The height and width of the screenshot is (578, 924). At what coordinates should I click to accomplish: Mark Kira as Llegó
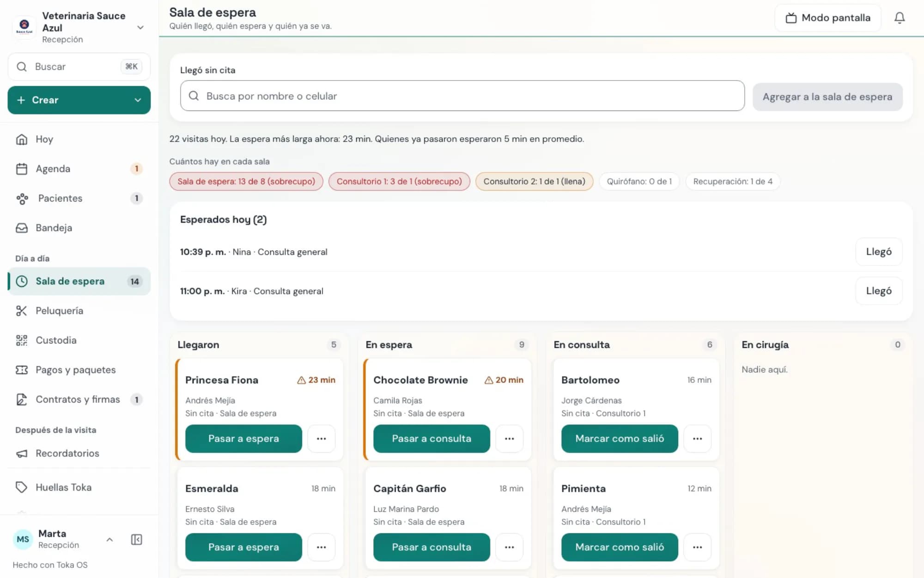(879, 291)
